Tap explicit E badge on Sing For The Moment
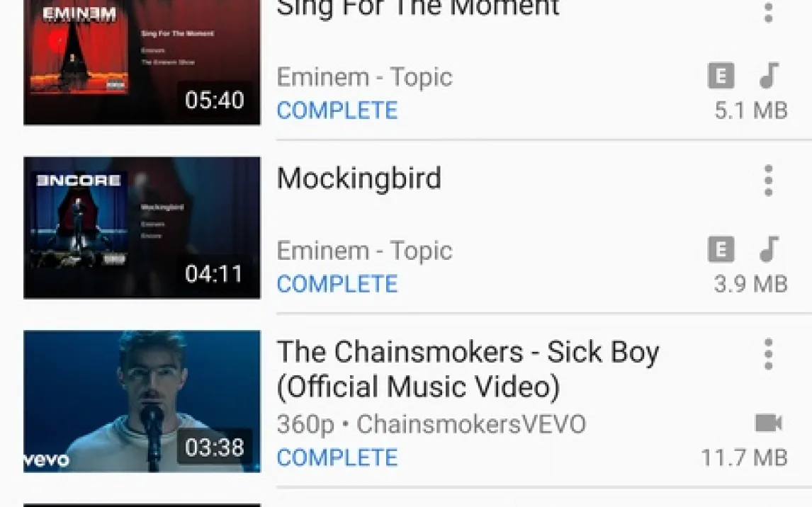Viewport: 812px width, 507px height. tap(721, 76)
